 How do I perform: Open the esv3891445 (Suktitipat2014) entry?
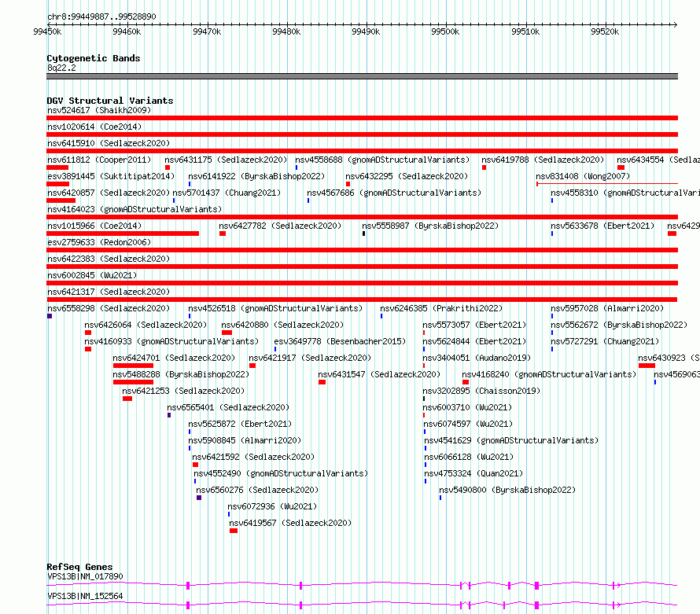click(x=111, y=176)
